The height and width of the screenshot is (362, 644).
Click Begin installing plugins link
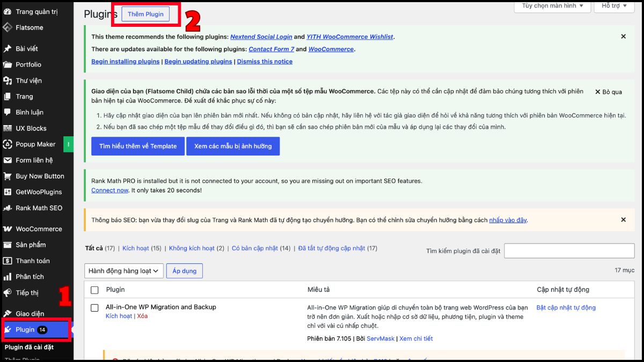pyautogui.click(x=126, y=62)
